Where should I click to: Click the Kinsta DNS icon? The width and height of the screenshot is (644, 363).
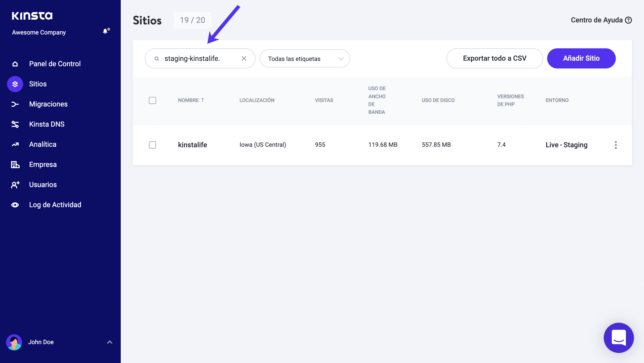pyautogui.click(x=15, y=124)
